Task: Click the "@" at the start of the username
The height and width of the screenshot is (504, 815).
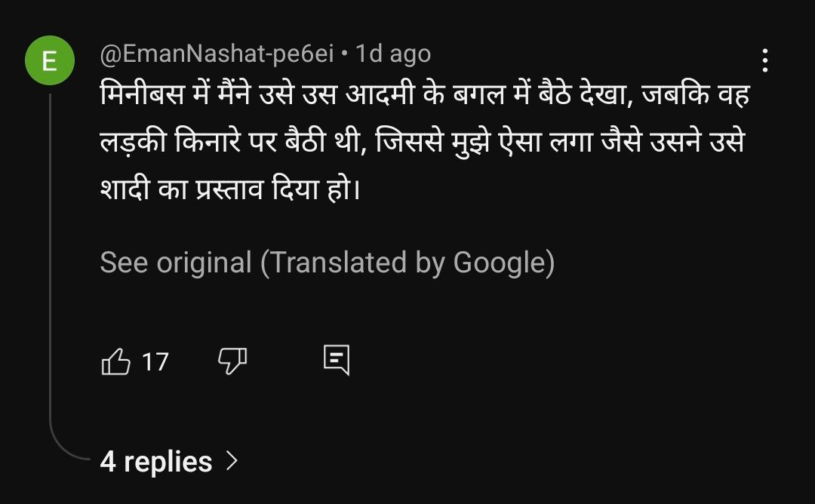Action: 109,54
